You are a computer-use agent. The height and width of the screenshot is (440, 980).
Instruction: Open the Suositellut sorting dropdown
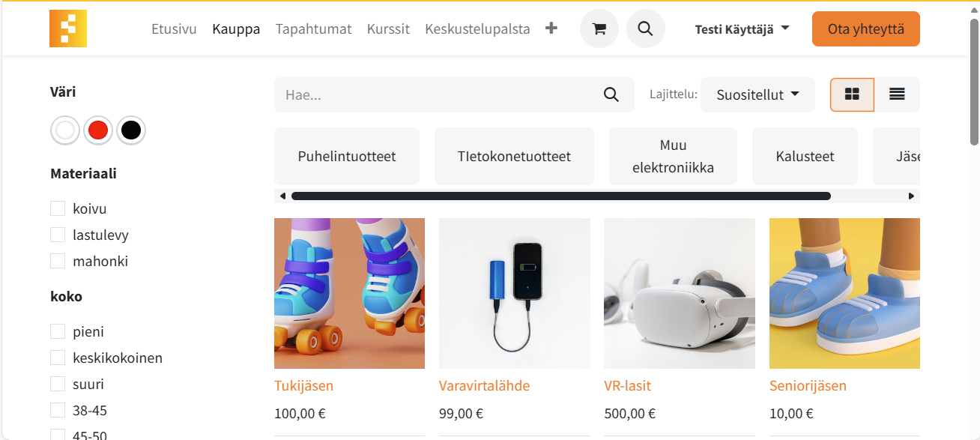757,95
